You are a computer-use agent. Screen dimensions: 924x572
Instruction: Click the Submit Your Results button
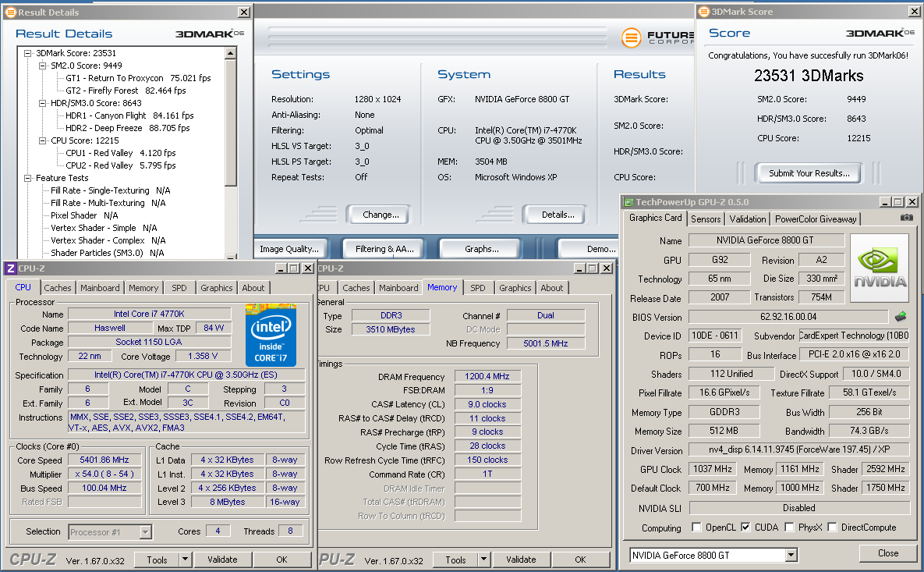coord(809,172)
